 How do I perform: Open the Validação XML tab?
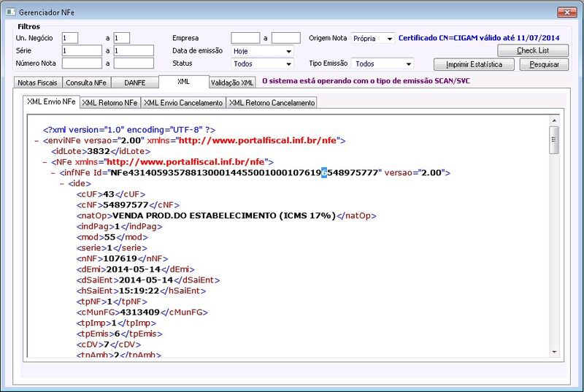232,82
